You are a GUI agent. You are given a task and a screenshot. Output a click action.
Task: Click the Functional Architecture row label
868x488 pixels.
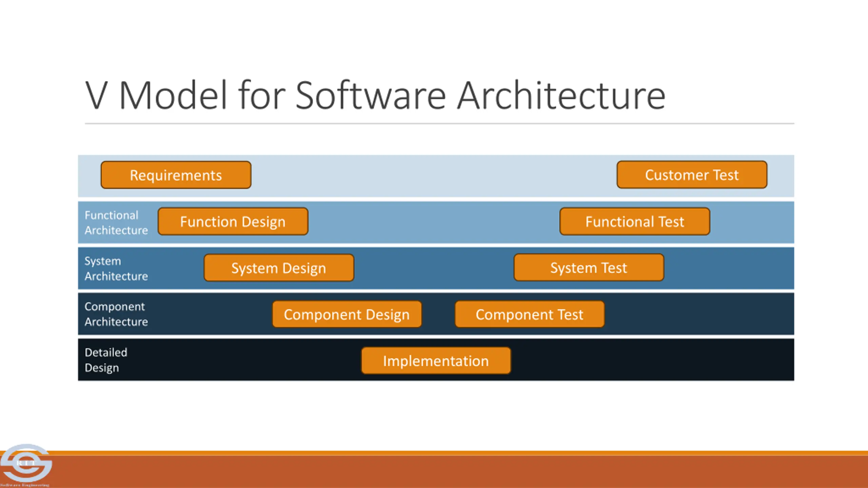pos(116,223)
